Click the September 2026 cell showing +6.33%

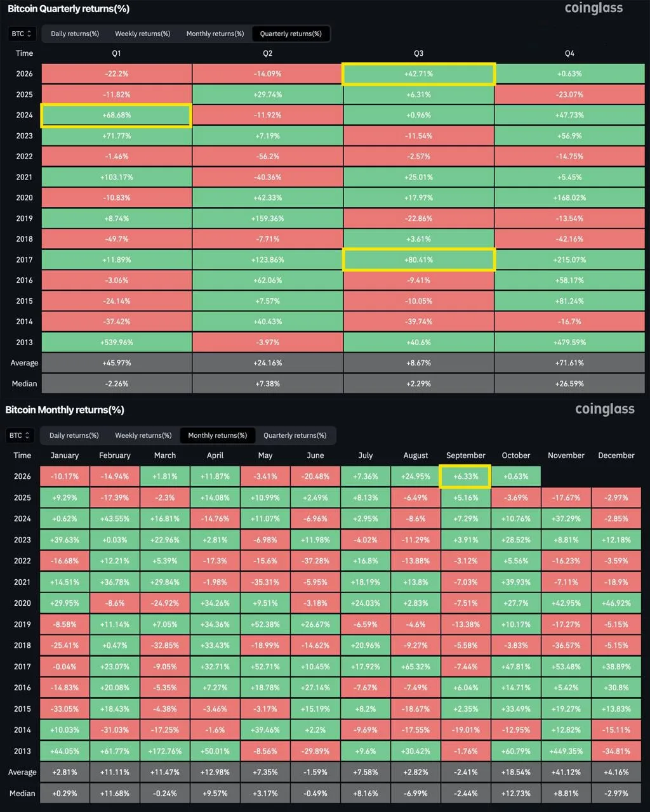[x=466, y=476]
